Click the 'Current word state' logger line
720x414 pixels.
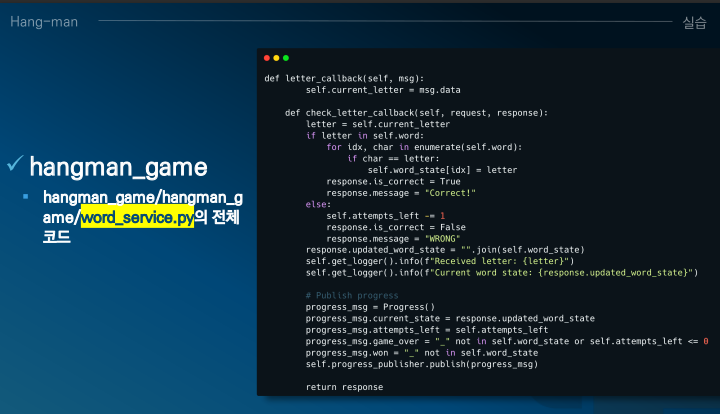tap(502, 273)
